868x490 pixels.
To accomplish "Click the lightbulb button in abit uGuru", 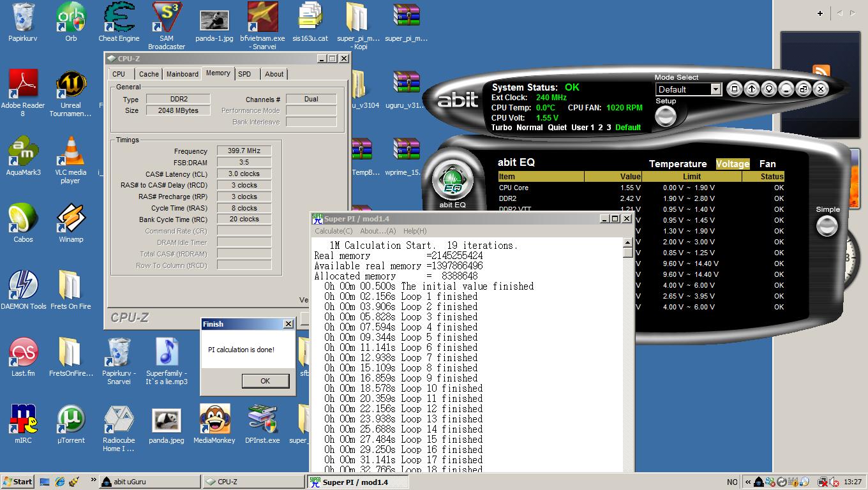I will pos(769,89).
